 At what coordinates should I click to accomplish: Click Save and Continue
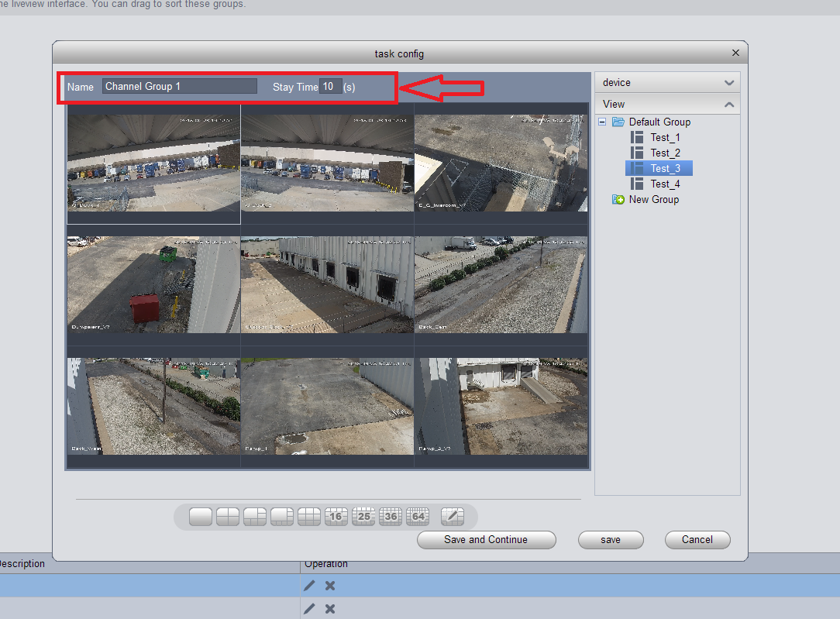coord(487,540)
